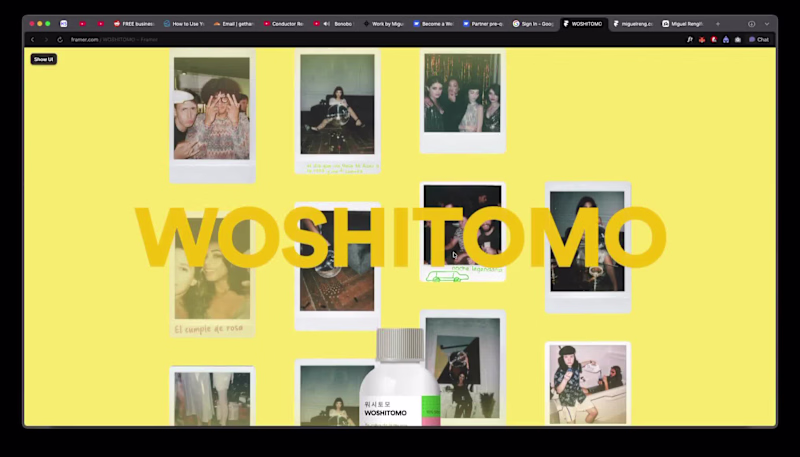The height and width of the screenshot is (457, 800).
Task: Select the active WOSHITOMO tab
Action: [x=583, y=23]
